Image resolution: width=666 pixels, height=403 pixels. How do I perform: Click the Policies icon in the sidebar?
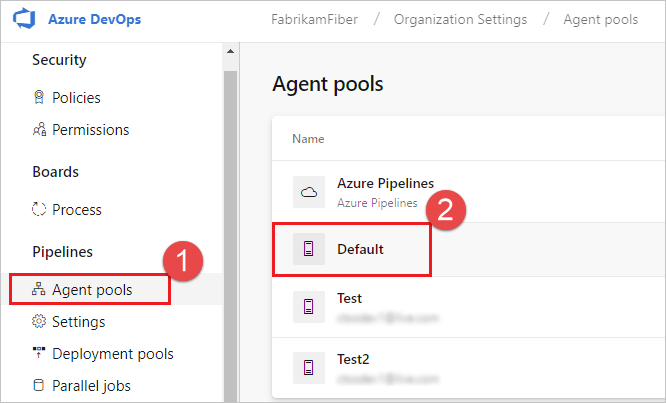coord(40,98)
